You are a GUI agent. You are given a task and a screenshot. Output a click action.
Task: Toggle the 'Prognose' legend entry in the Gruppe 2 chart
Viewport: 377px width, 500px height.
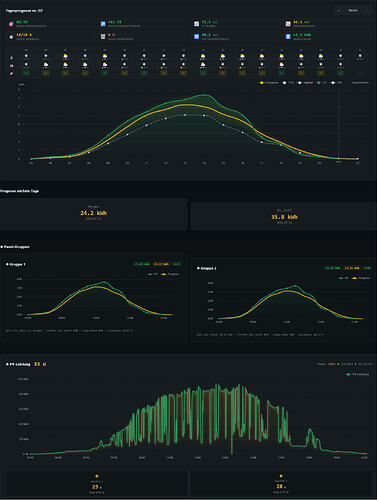pos(361,278)
